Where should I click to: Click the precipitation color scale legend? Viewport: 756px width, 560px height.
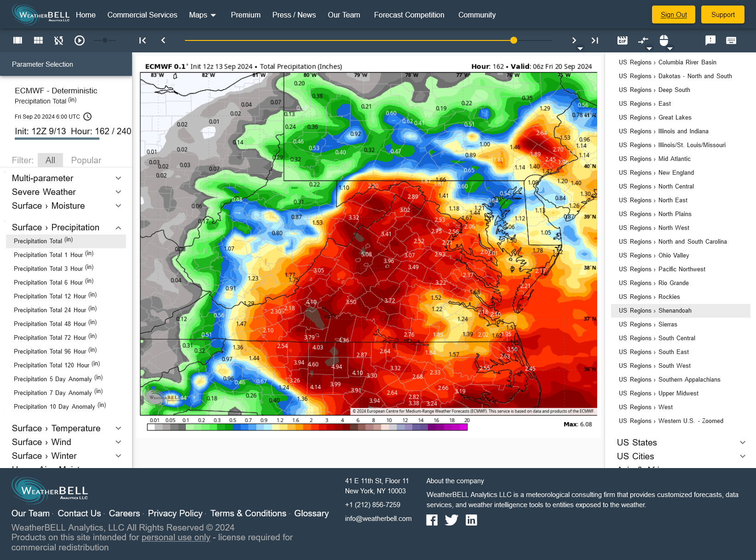[307, 424]
